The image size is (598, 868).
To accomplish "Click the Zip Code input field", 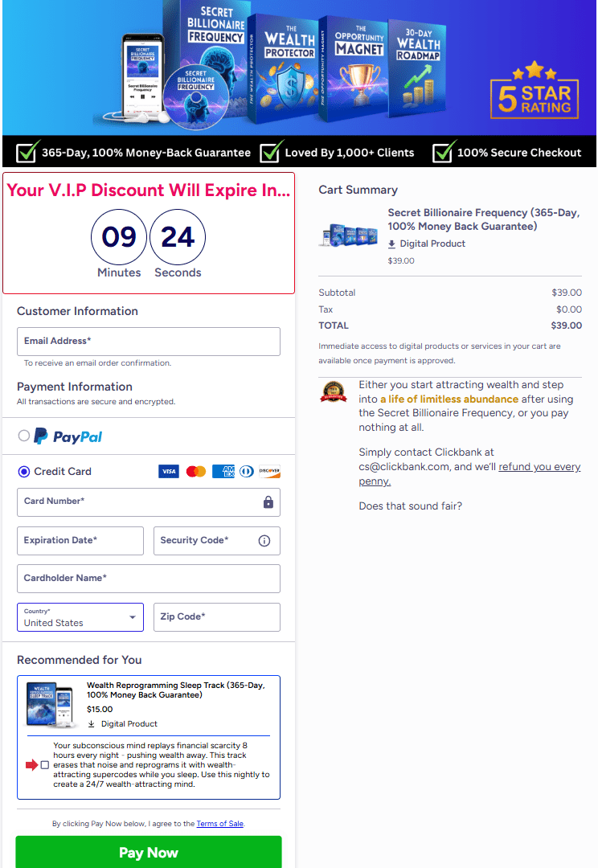I will point(217,617).
